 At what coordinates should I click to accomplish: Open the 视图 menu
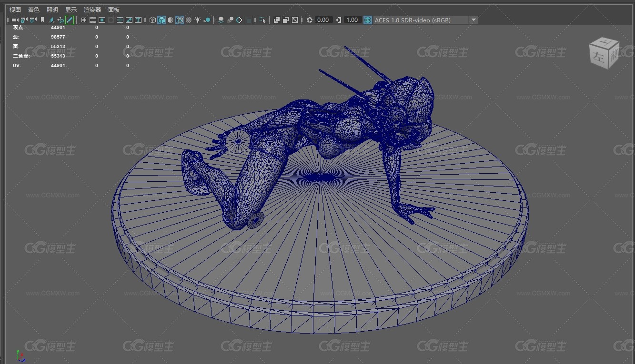pos(15,10)
